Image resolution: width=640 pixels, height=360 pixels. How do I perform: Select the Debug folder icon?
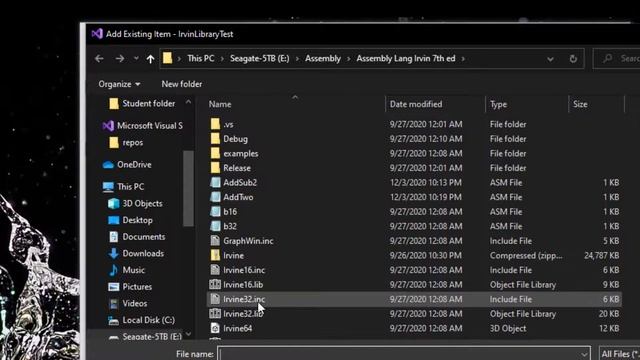click(x=215, y=139)
